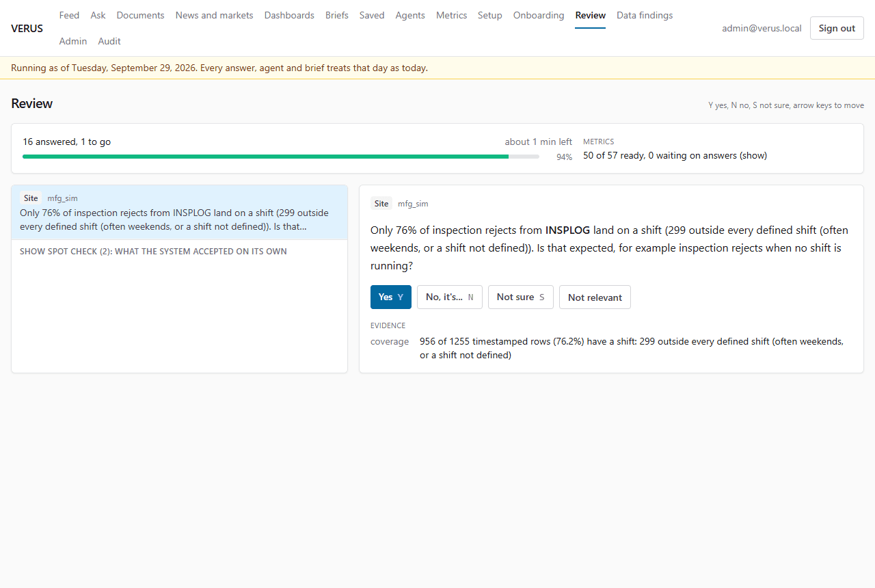Open Documents in the navigation
This screenshot has width=875, height=588.
click(x=140, y=15)
